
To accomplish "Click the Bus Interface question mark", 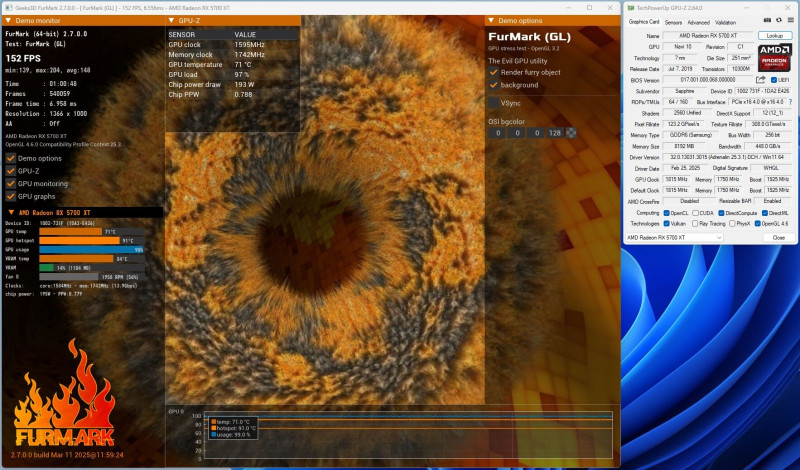I will tap(790, 102).
